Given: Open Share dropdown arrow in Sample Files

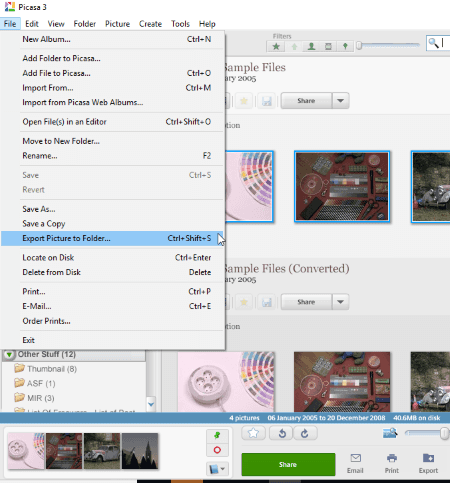Looking at the screenshot, I should [x=340, y=101].
